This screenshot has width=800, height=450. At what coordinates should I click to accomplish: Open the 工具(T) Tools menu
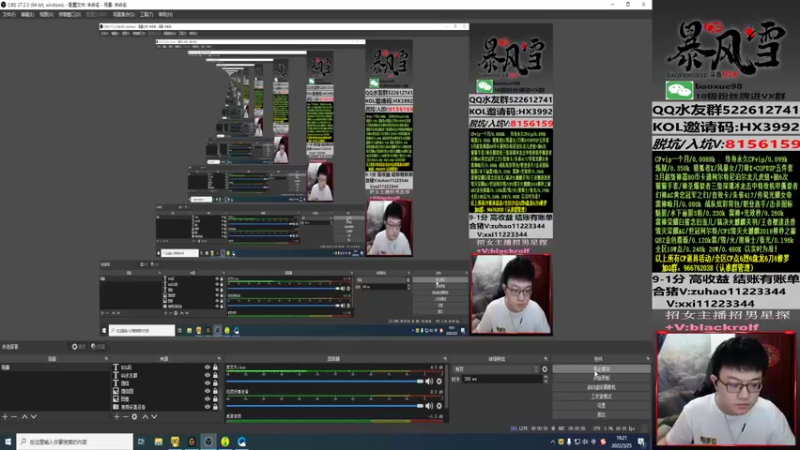coord(146,14)
